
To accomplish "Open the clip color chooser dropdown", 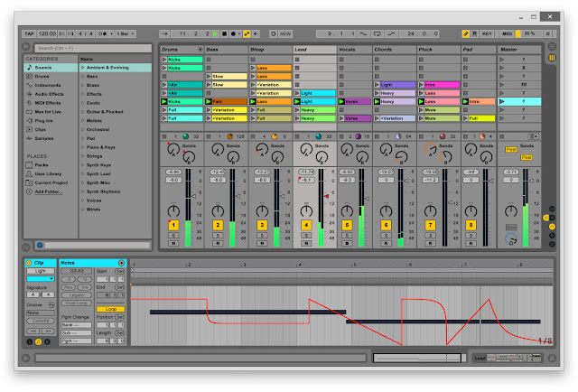I will point(41,279).
